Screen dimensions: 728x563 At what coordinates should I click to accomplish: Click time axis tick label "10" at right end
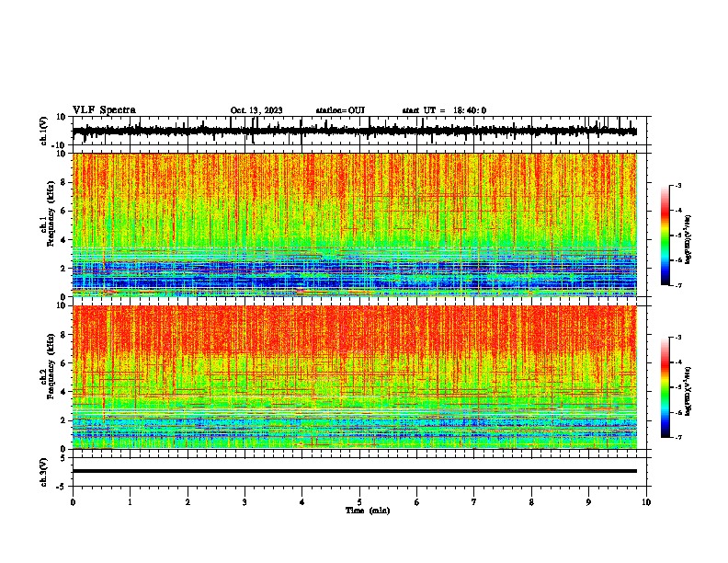click(x=646, y=502)
